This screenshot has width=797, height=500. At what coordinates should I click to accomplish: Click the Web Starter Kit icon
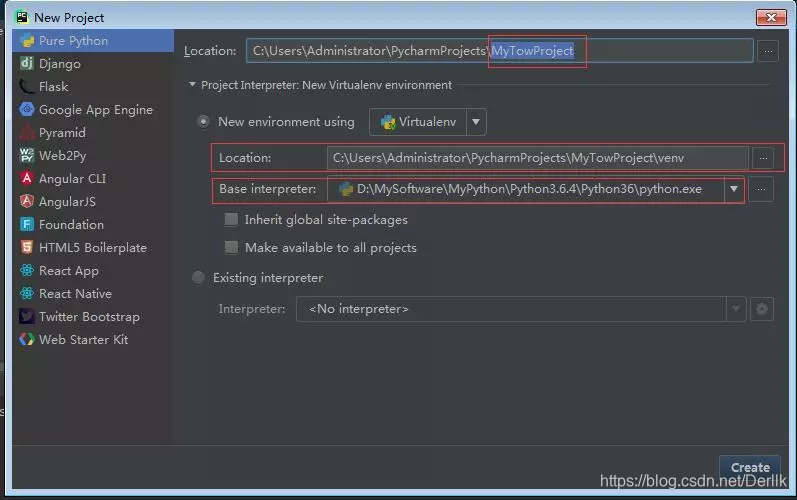point(27,339)
